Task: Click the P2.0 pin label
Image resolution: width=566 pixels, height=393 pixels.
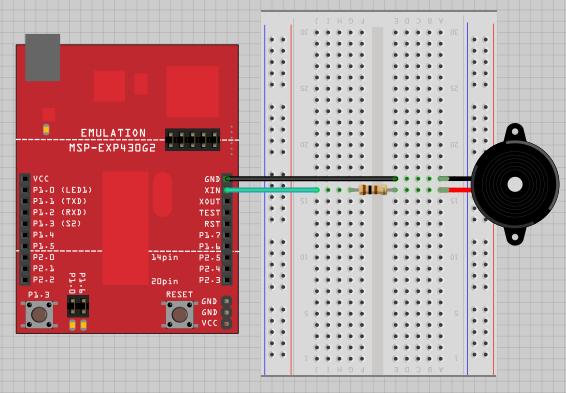Action: point(43,257)
